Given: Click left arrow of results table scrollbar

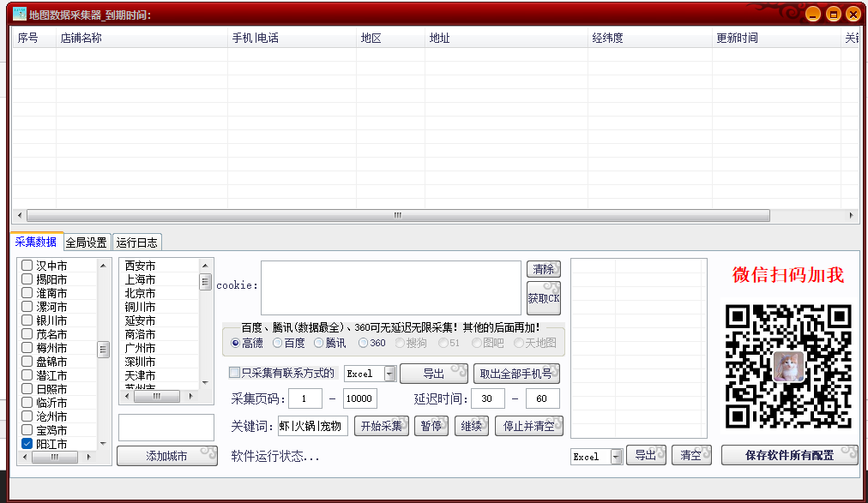Looking at the screenshot, I should 19,216.
